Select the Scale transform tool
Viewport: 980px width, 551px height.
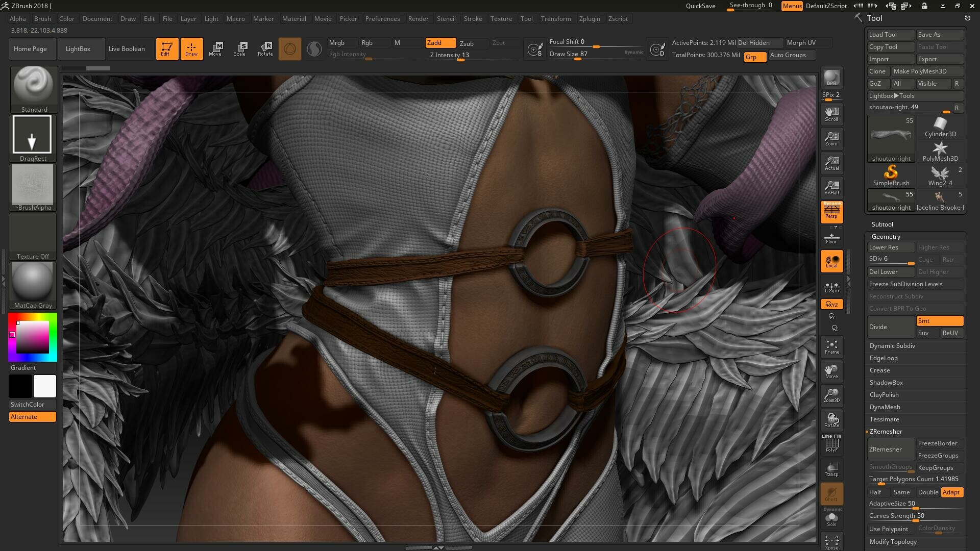(x=239, y=49)
